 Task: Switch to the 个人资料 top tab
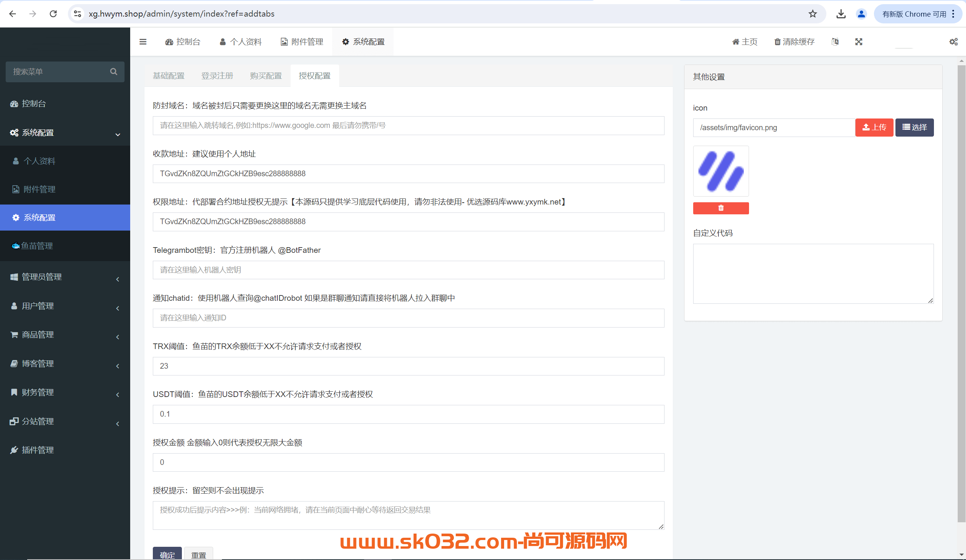point(241,42)
